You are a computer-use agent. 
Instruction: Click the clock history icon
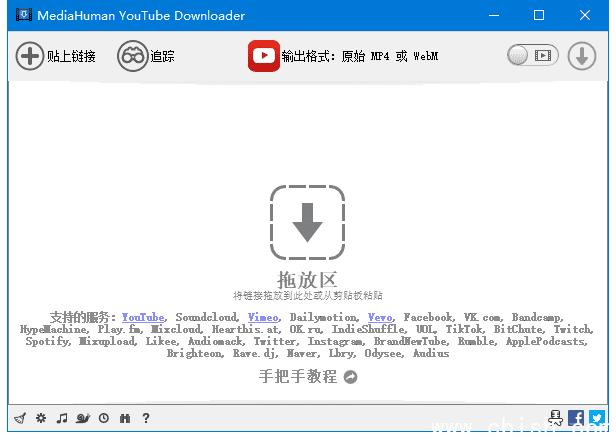pyautogui.click(x=104, y=418)
